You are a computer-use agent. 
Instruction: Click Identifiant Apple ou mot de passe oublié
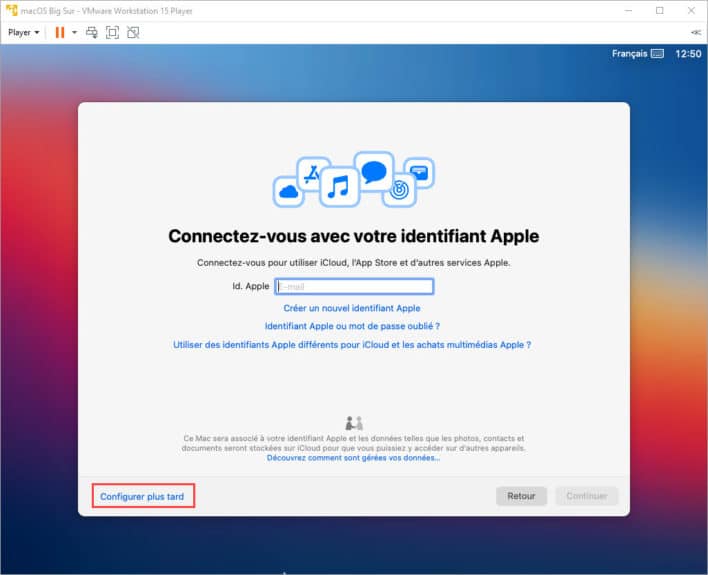pyautogui.click(x=352, y=326)
